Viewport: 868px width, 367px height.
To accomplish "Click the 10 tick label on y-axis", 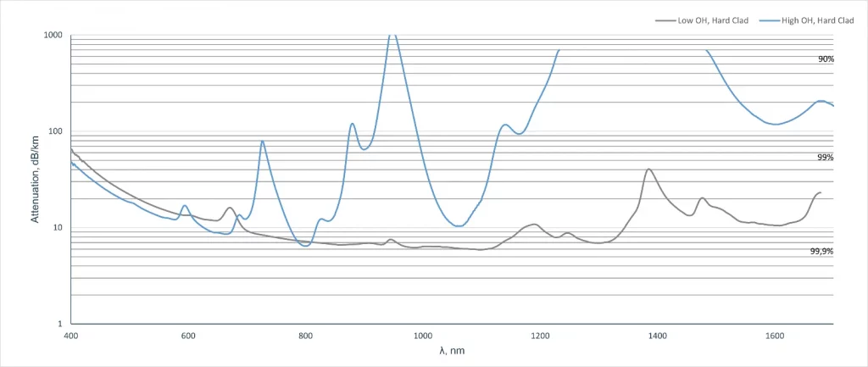I will 58,228.
